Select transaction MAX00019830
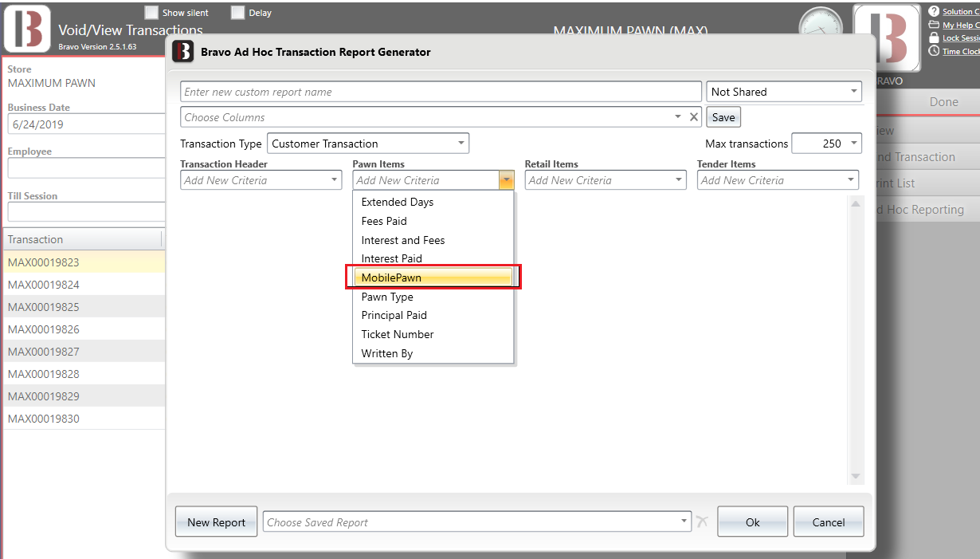 84,419
